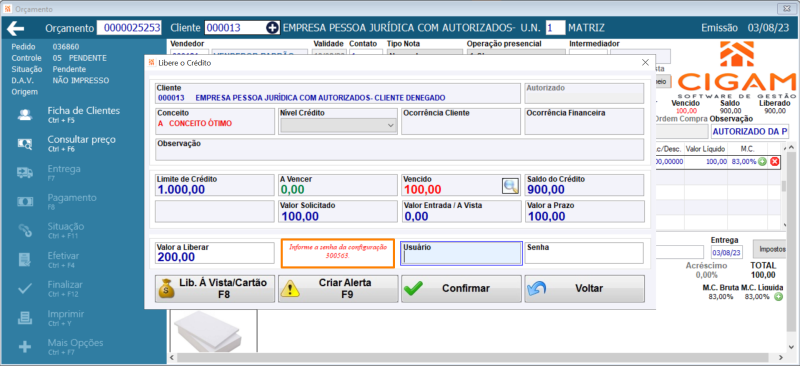Click Entrega date field 03/08/23
This screenshot has height=366, width=800.
click(x=727, y=252)
